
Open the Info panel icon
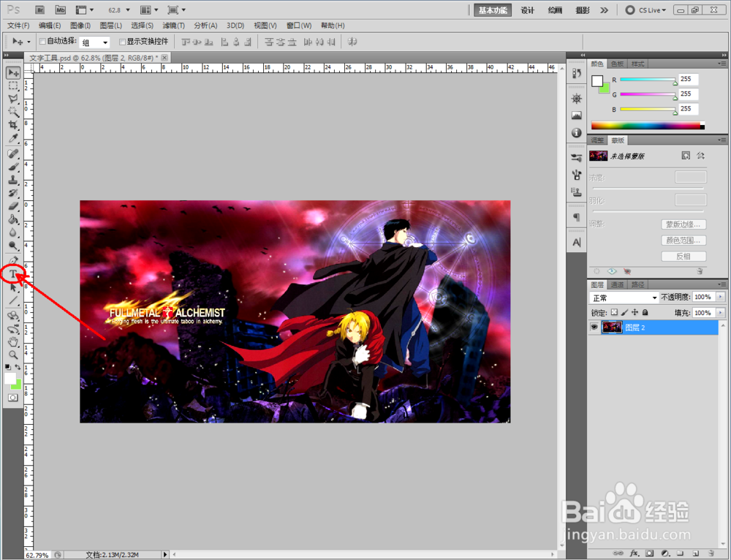tap(577, 133)
